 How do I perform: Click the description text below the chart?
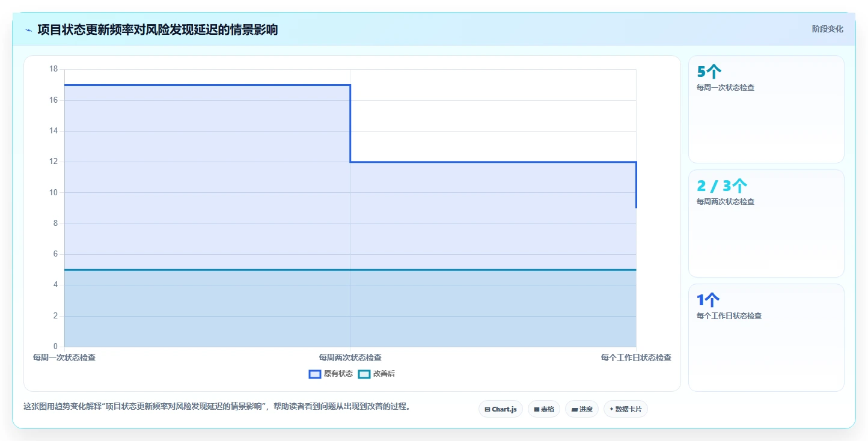click(x=218, y=407)
